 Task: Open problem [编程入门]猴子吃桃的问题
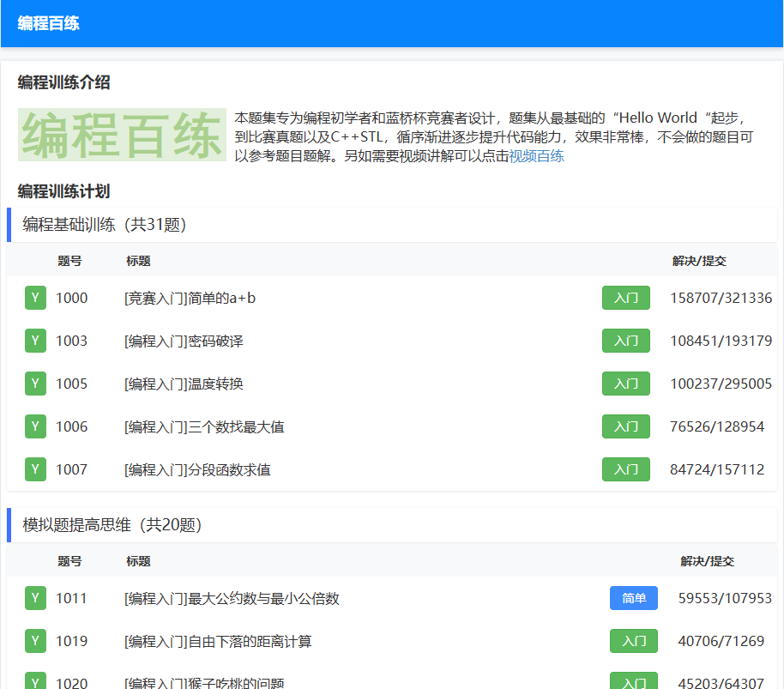point(204,682)
